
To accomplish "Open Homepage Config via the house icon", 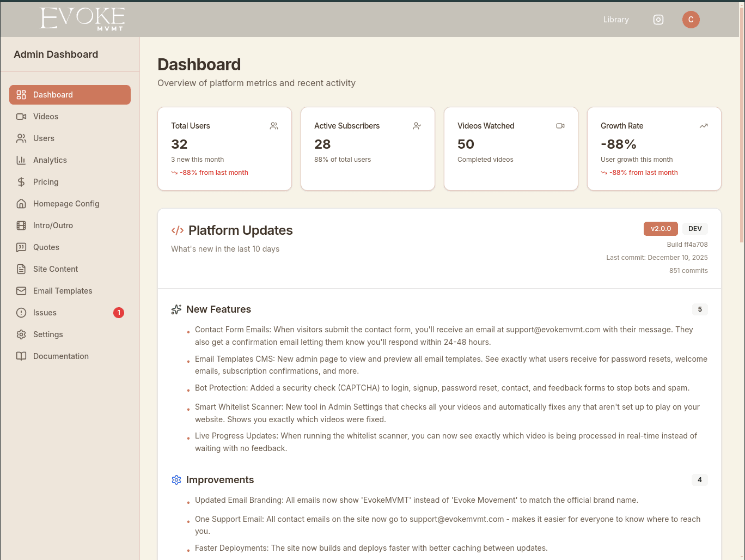I will [22, 203].
